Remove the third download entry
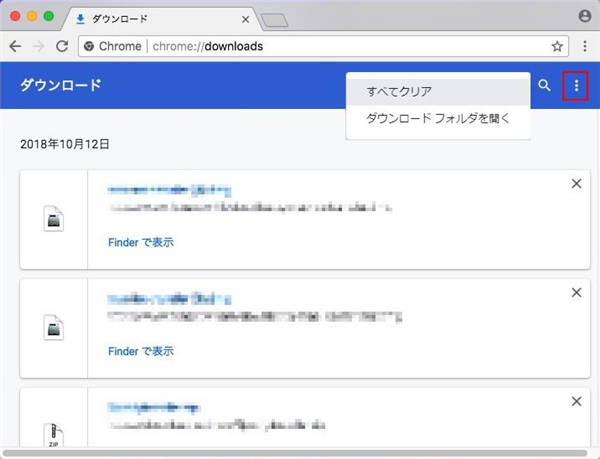This screenshot has height=459, width=600. click(x=576, y=401)
